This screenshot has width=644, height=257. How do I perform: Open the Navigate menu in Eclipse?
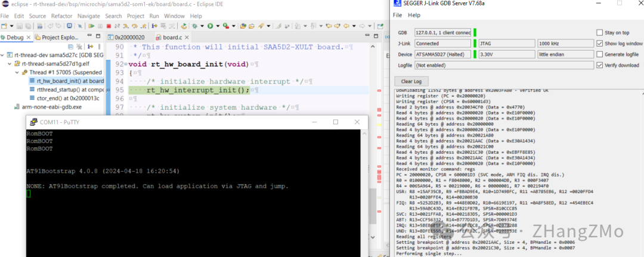point(89,16)
